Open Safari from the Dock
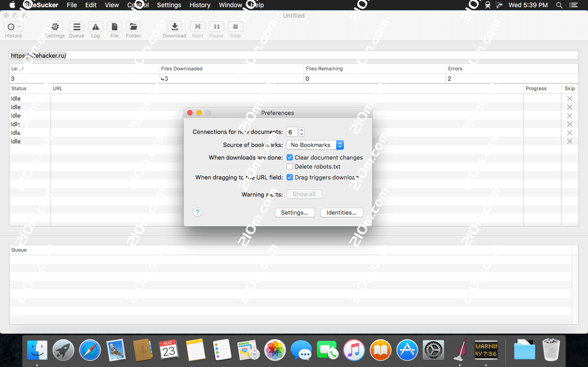Image resolution: width=588 pixels, height=367 pixels. [x=89, y=350]
